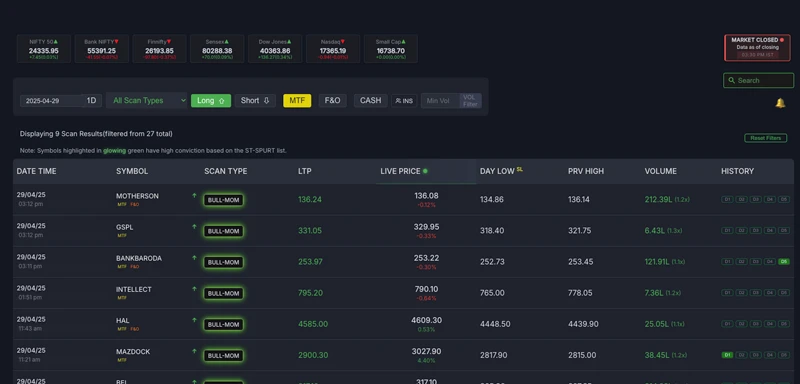Click the green arrow beside MOTHERSON

click(194, 195)
